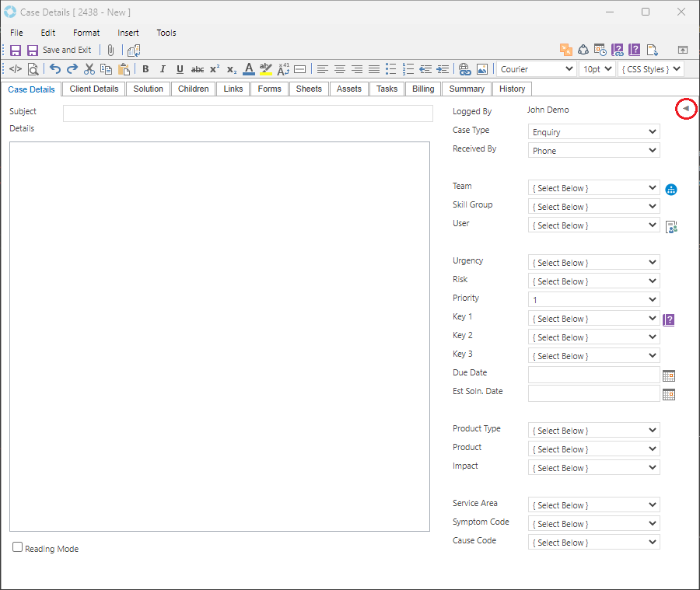The width and height of the screenshot is (700, 590).
Task: Switch to the Client Details tab
Action: [94, 89]
